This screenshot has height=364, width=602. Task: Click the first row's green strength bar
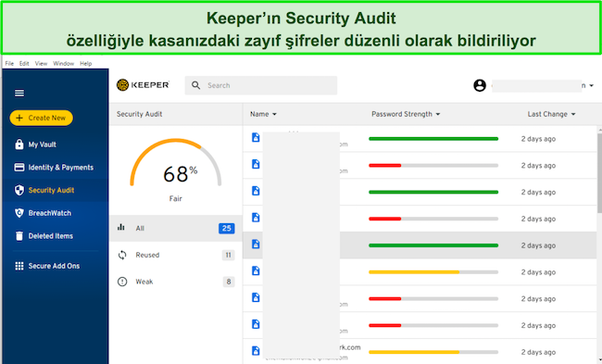pos(433,139)
